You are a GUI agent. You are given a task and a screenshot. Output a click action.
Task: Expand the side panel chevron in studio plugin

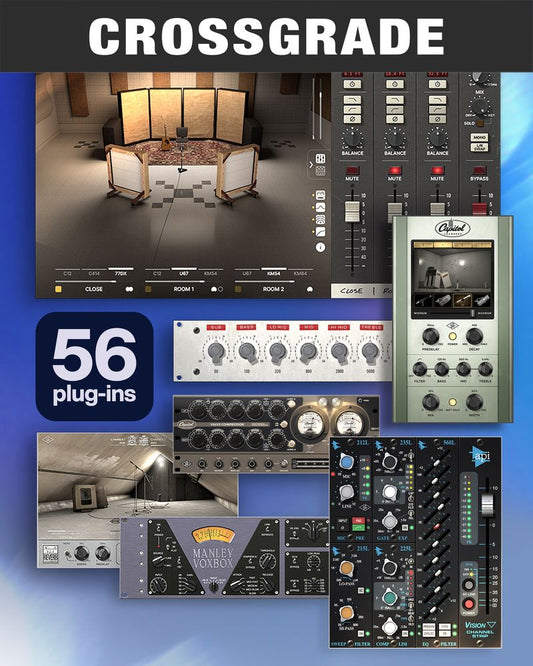click(311, 164)
